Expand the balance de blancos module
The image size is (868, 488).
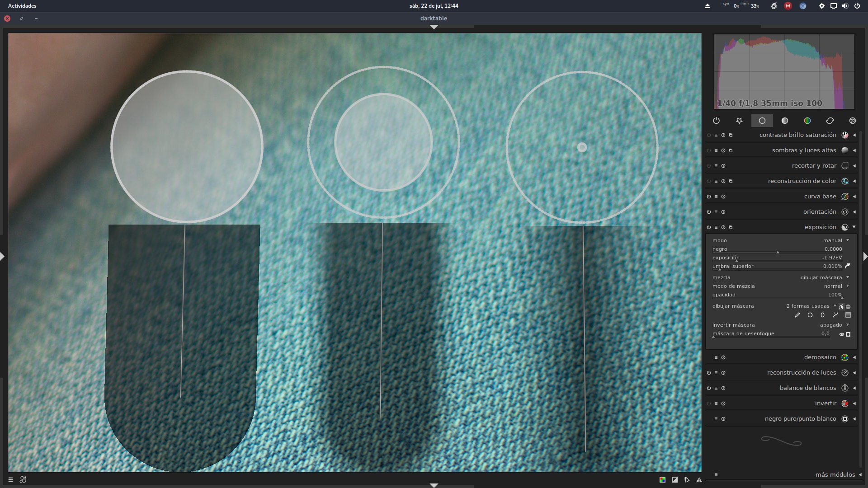854,388
